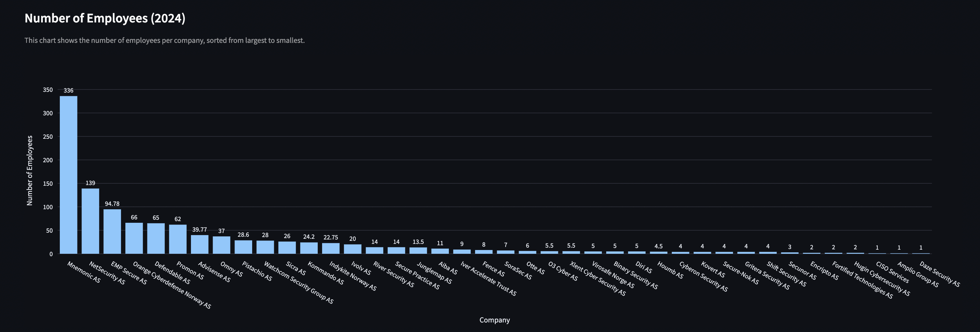
Task: Click the '200' y-axis tick label
Action: click(48, 160)
